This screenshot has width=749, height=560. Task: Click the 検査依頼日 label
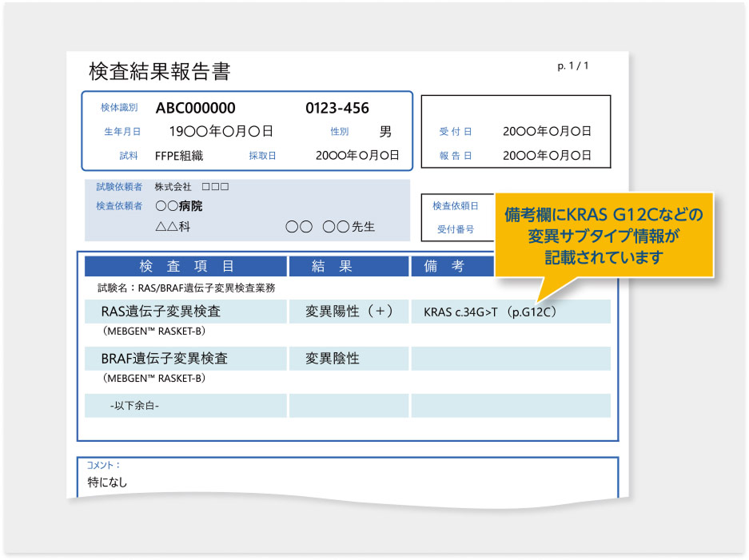(456, 206)
